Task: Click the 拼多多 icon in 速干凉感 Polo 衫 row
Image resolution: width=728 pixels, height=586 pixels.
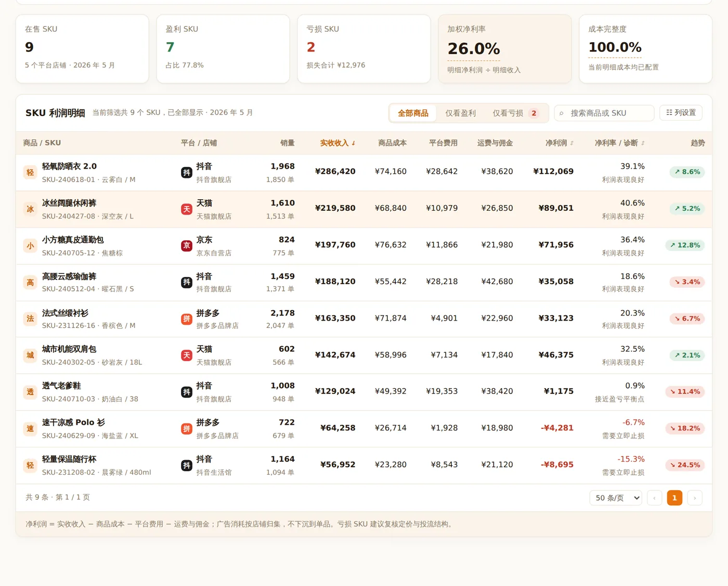Action: (x=187, y=429)
